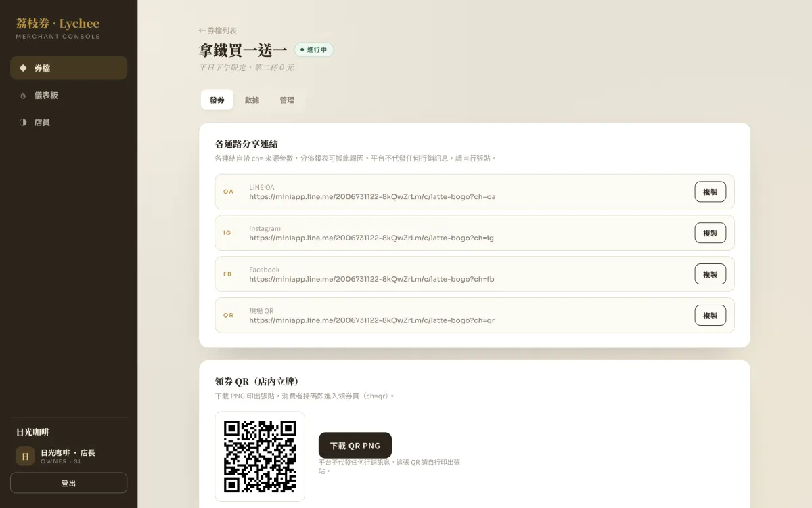Switch to the 數據 tab
The width and height of the screenshot is (812, 508).
click(252, 100)
